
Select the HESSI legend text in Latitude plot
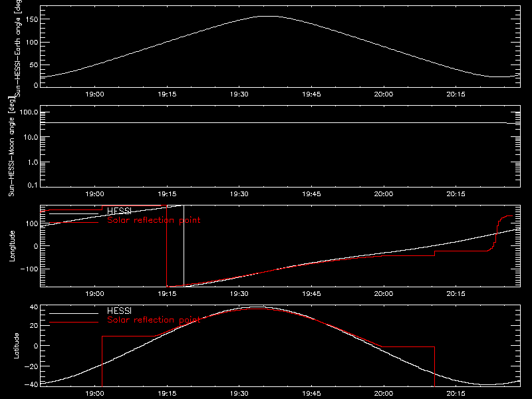click(119, 311)
